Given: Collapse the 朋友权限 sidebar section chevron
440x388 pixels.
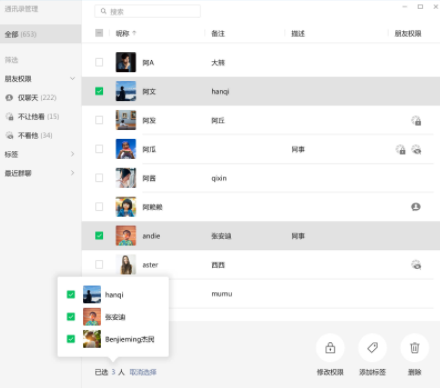Looking at the screenshot, I should [72, 79].
